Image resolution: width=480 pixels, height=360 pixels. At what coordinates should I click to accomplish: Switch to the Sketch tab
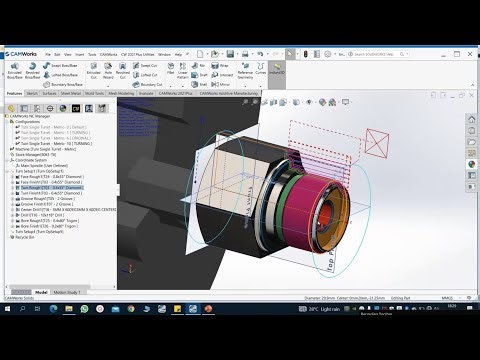click(32, 94)
